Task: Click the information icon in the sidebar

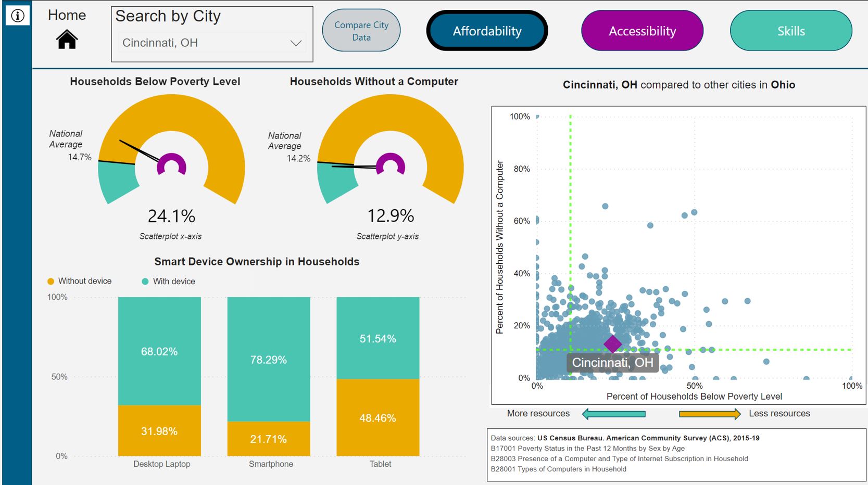Action: 17,16
